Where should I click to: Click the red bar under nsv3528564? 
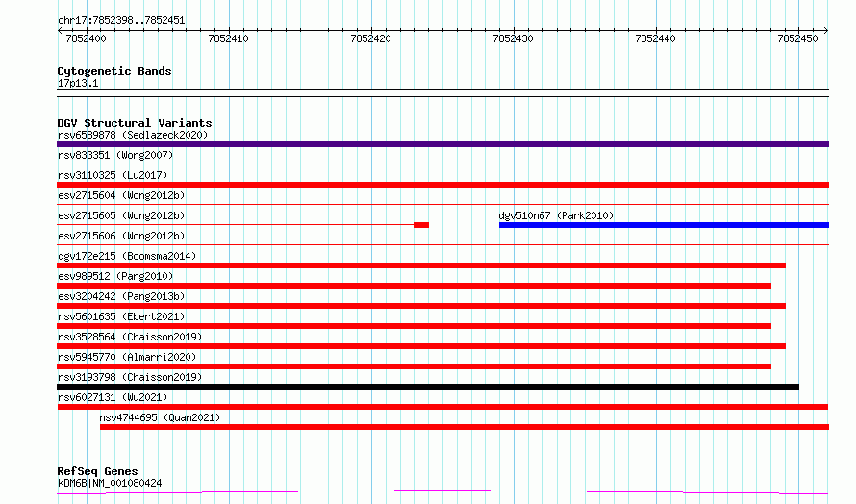[x=421, y=346]
